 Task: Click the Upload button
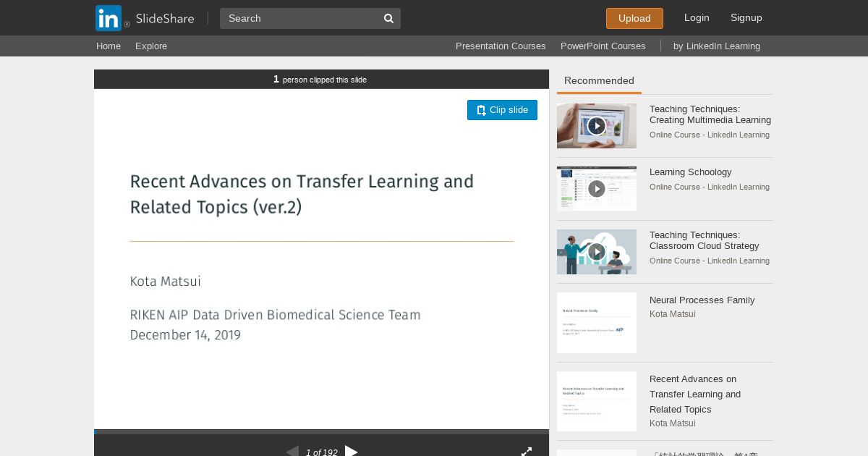pyautogui.click(x=634, y=18)
